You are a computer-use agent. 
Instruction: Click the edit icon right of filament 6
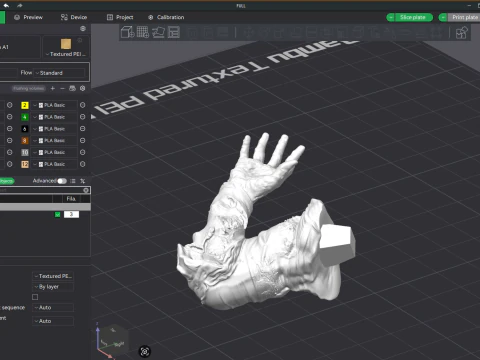pyautogui.click(x=83, y=129)
